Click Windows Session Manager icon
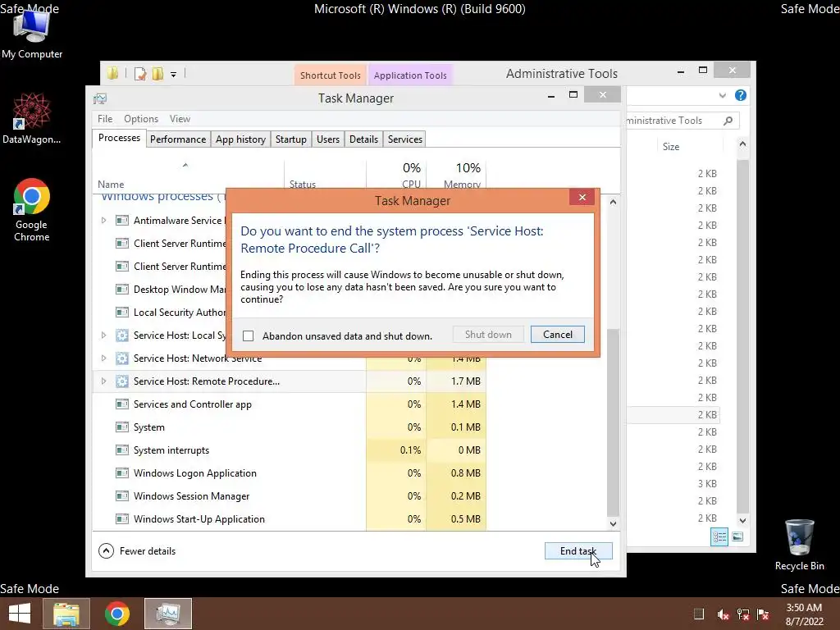This screenshot has height=630, width=840. click(x=122, y=496)
